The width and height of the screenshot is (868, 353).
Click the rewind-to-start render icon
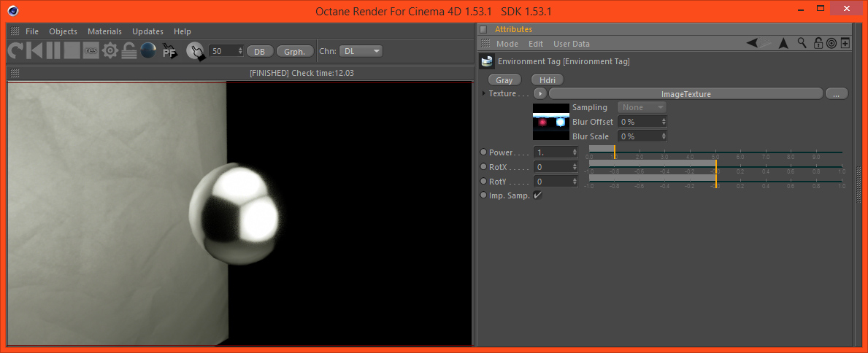click(x=34, y=52)
